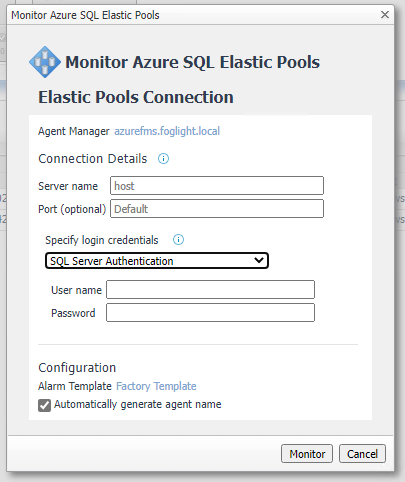Open the SQL Server Authentication dropdown
This screenshot has height=482, width=405.
157,261
